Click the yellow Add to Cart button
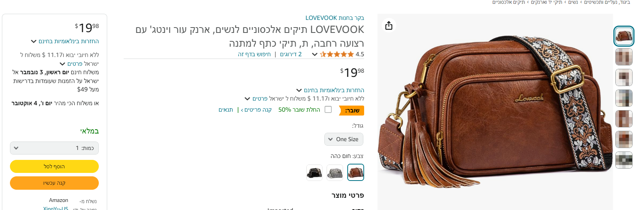Image resolution: width=644 pixels, height=210 pixels. click(54, 166)
